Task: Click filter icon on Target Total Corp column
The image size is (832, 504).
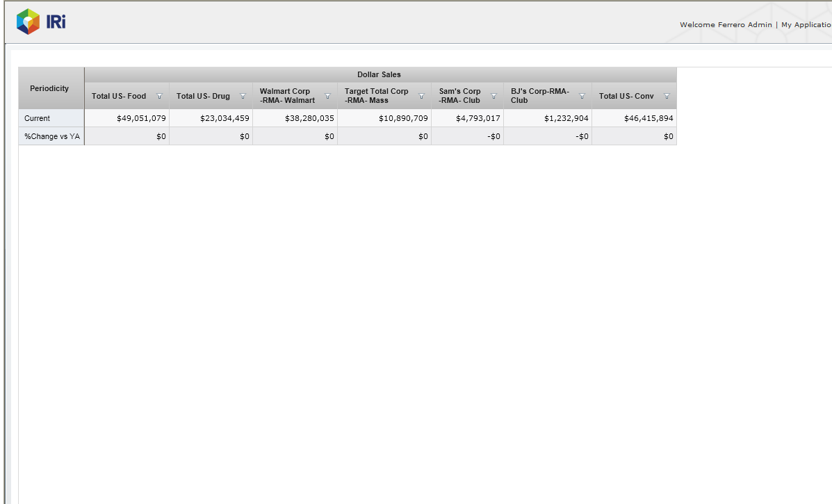Action: click(421, 96)
